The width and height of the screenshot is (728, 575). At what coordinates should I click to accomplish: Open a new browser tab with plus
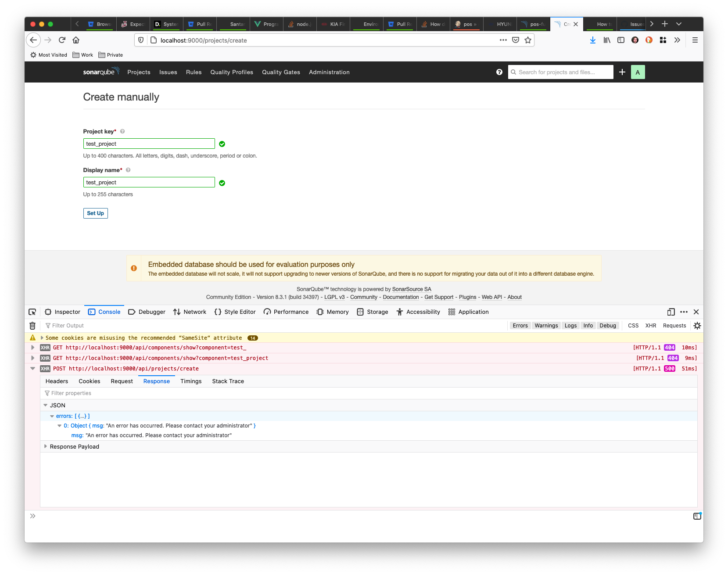coord(665,24)
